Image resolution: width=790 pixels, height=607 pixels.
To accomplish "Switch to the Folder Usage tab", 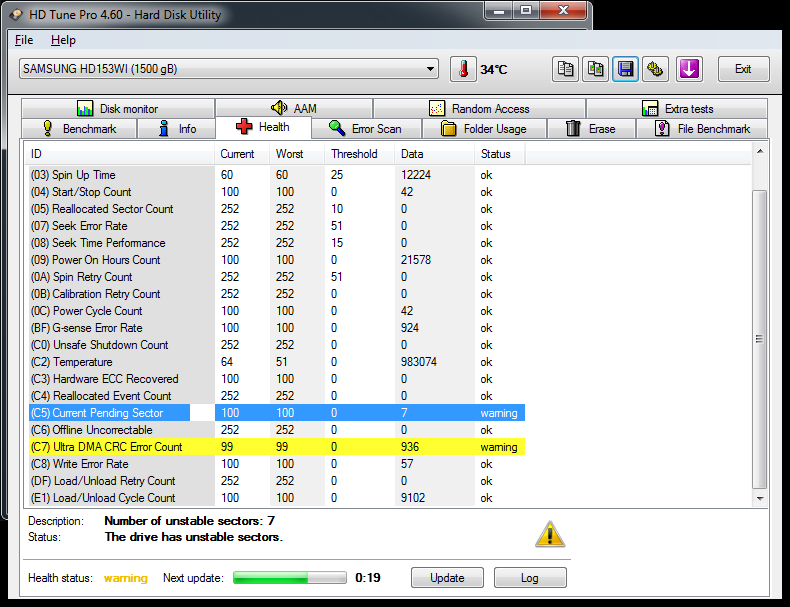I will tap(484, 128).
